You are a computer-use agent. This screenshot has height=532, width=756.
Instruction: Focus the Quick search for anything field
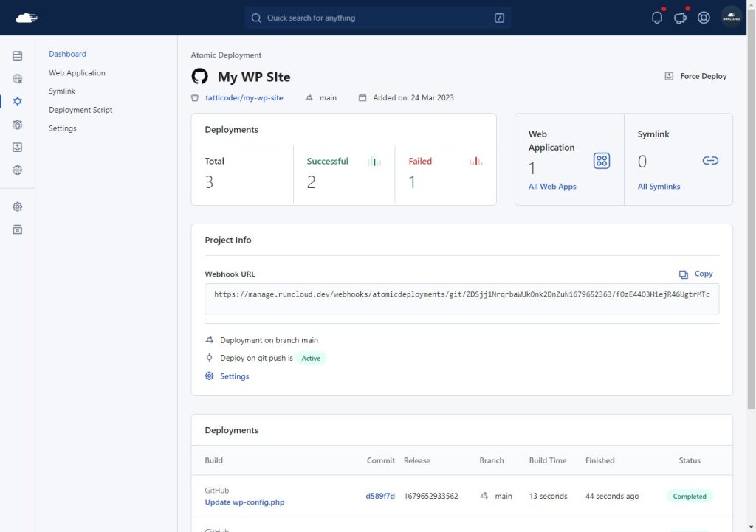377,18
